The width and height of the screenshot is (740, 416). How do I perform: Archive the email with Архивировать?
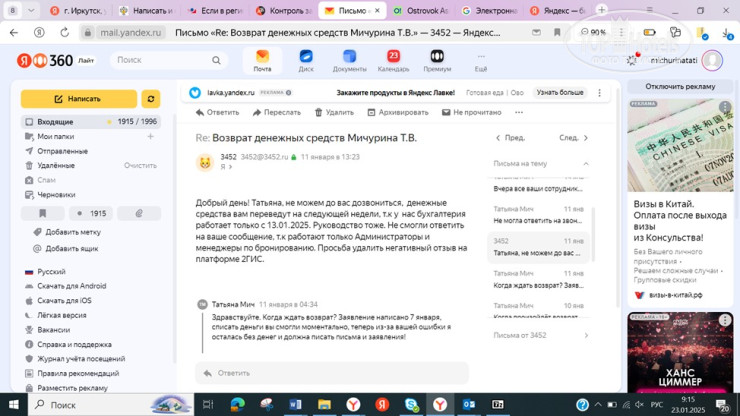point(398,113)
